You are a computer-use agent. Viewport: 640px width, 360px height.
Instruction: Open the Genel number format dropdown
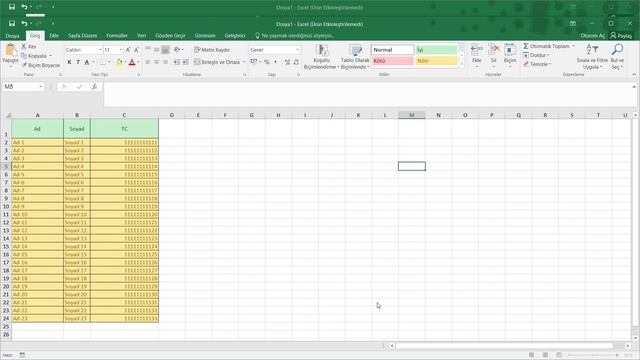tap(297, 50)
